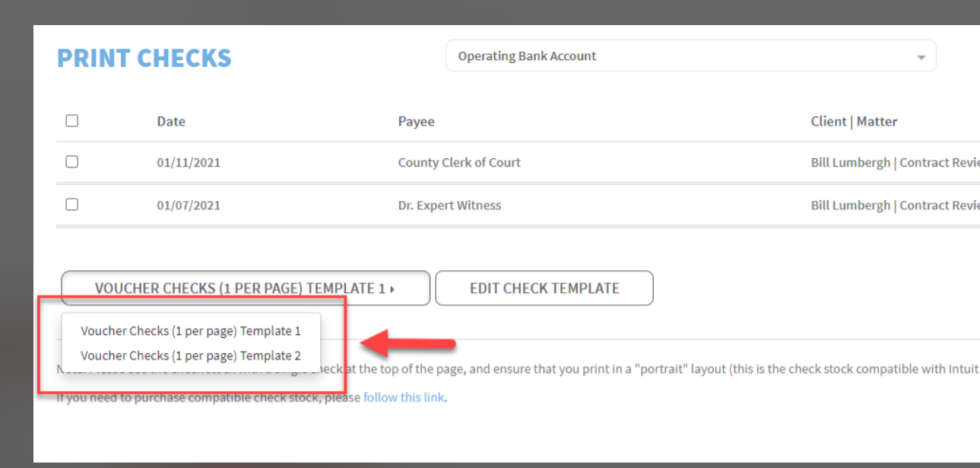This screenshot has height=468, width=980.
Task: Select the 01/11/2021 date cell
Action: [189, 162]
